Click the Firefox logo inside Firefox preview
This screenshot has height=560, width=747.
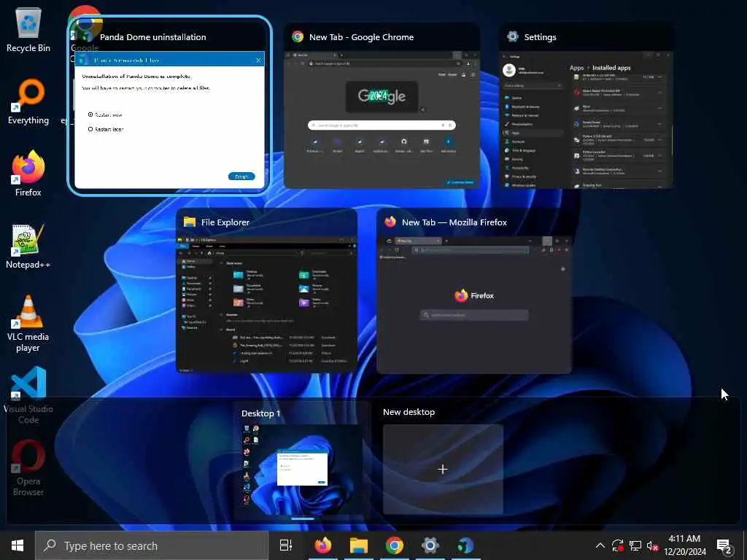(x=461, y=296)
